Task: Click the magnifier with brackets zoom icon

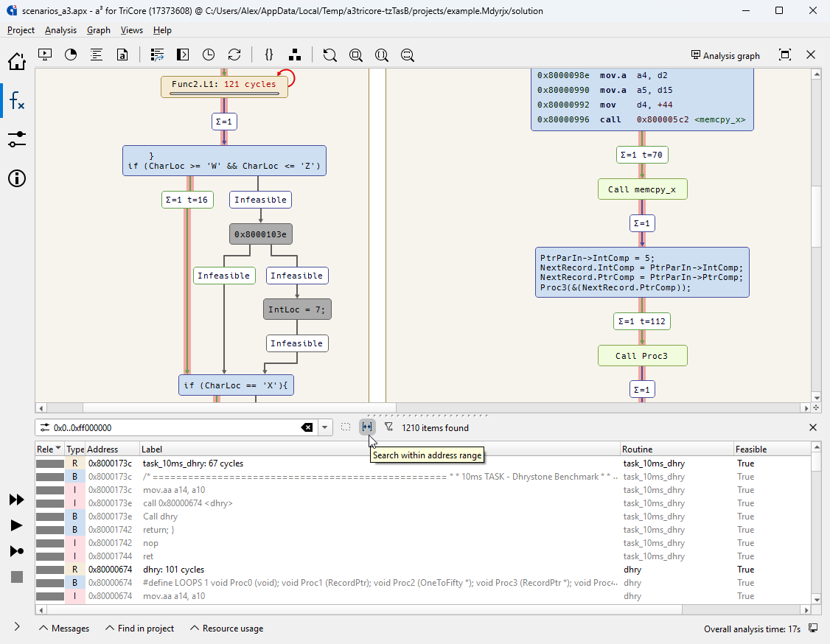Action: 382,55
